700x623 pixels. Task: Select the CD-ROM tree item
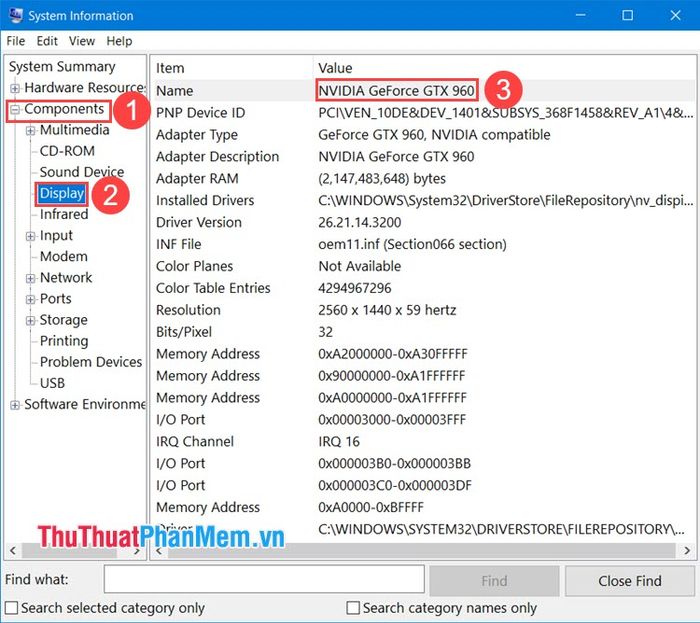coord(67,151)
